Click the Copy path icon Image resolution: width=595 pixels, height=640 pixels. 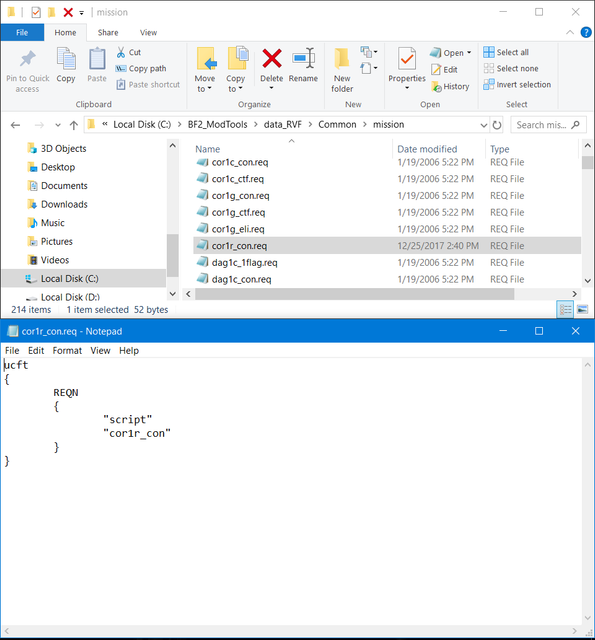[121, 69]
